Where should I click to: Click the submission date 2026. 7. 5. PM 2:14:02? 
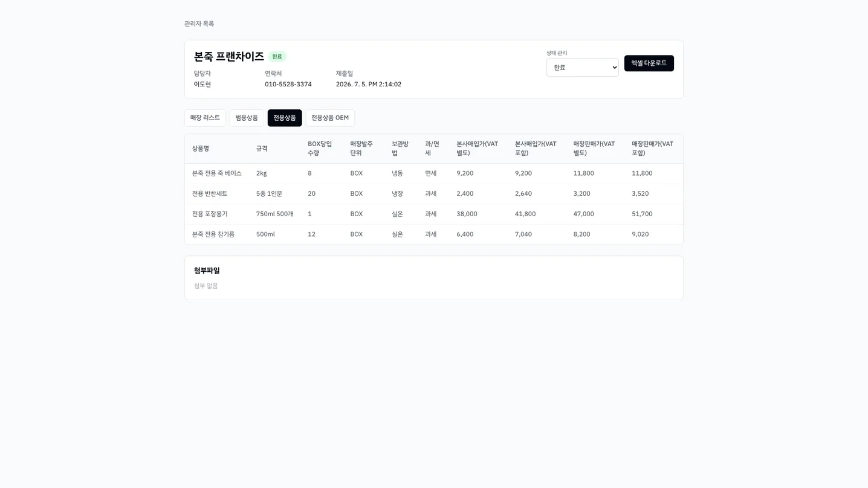[x=369, y=85]
